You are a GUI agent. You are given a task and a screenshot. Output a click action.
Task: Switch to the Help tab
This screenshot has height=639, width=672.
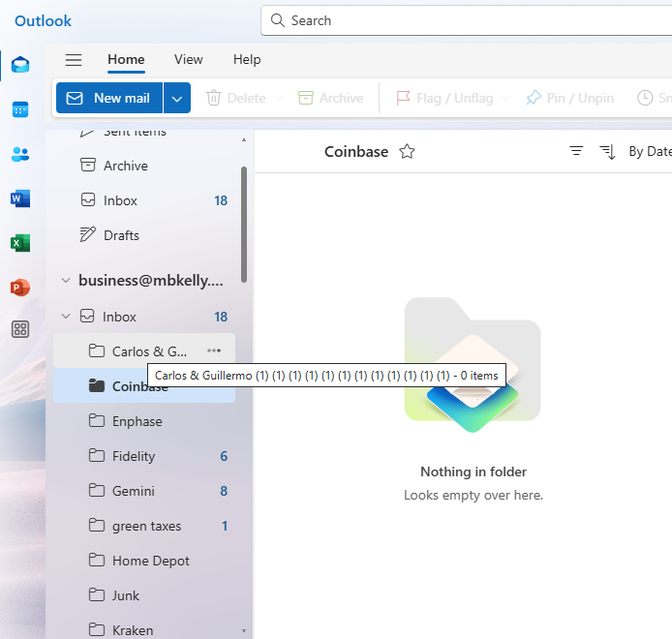pos(247,60)
